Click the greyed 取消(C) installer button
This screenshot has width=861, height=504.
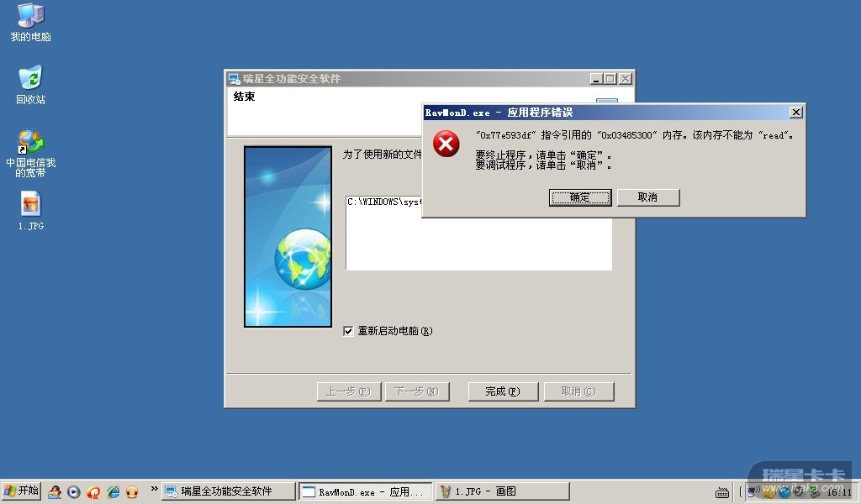click(578, 391)
